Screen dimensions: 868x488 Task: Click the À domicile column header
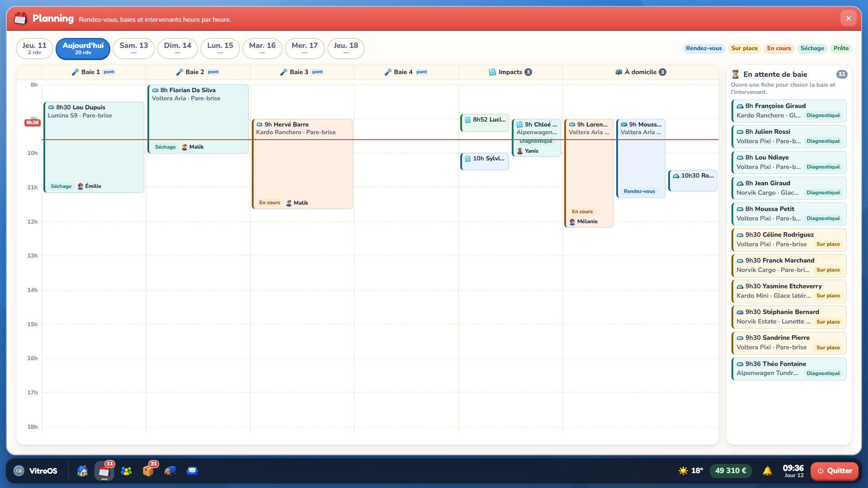641,72
